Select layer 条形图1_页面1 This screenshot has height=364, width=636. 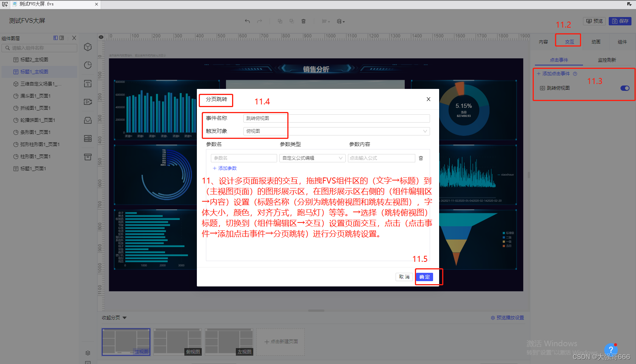click(40, 132)
